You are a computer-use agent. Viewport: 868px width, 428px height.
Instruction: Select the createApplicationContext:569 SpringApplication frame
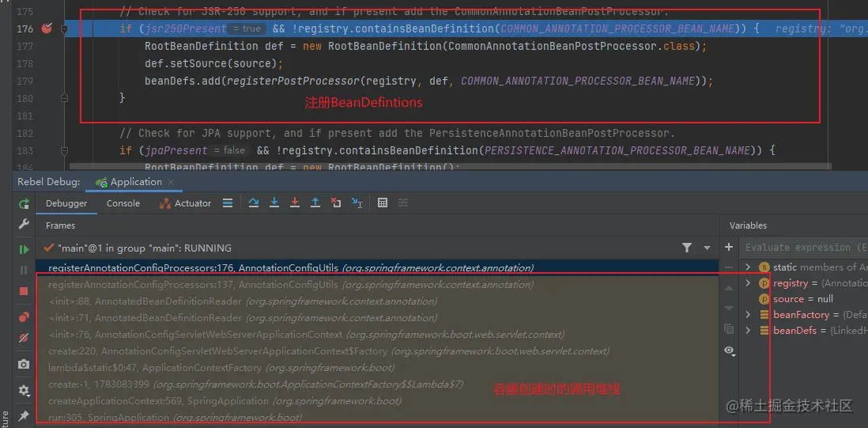click(377, 401)
